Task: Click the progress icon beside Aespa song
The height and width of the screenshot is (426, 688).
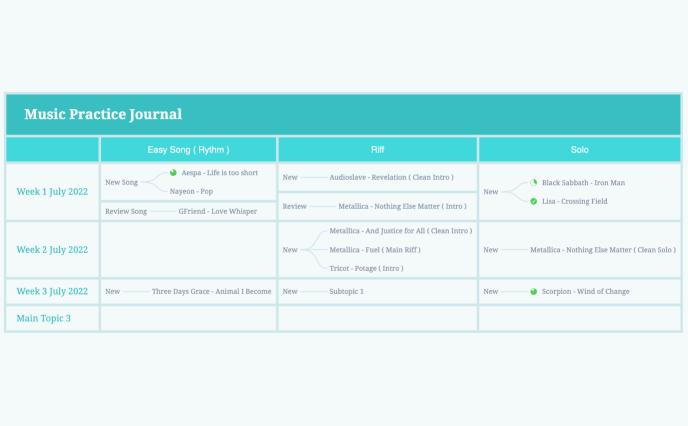Action: (x=173, y=173)
